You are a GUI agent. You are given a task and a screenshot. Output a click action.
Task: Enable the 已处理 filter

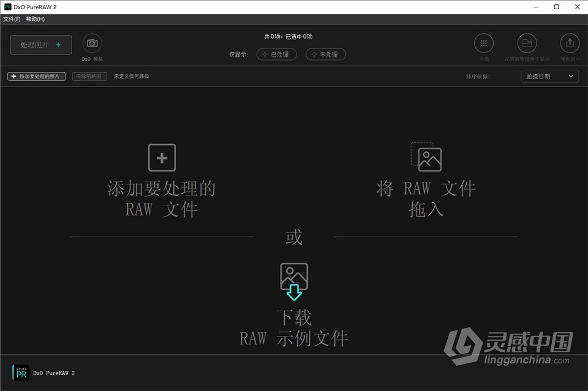(276, 54)
